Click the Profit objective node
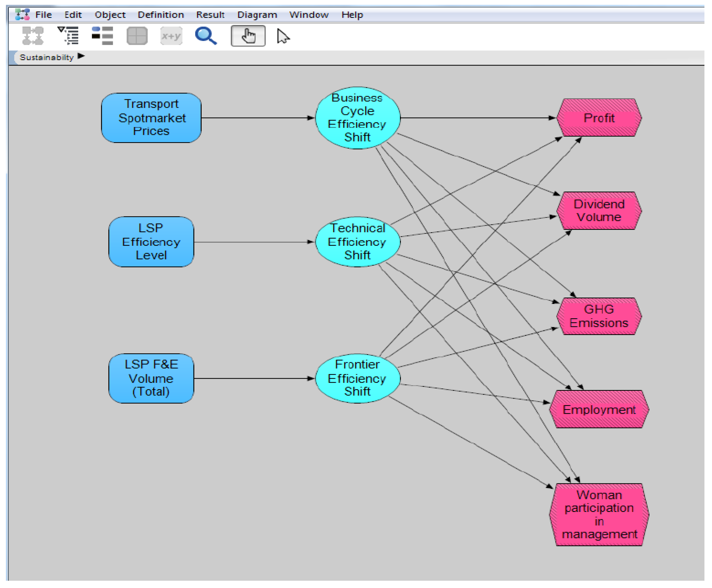This screenshot has width=712, height=588. [x=598, y=118]
